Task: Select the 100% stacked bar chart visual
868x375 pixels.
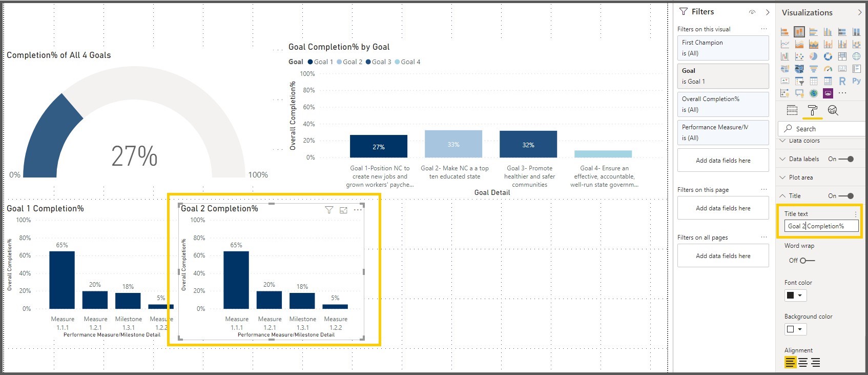Action: (x=842, y=32)
